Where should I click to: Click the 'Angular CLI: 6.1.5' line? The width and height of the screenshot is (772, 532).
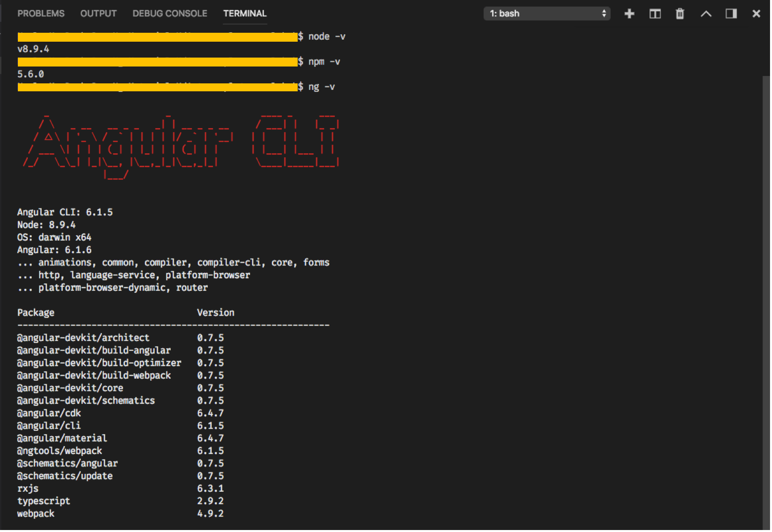pos(65,212)
